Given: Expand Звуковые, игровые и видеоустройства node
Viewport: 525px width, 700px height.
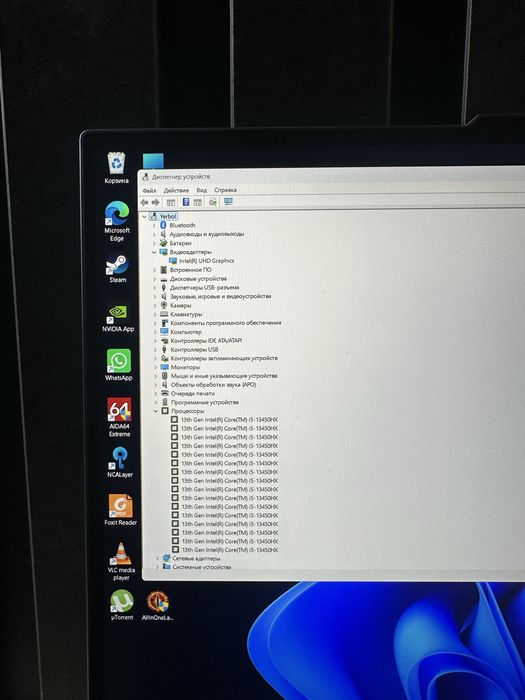Looking at the screenshot, I should click(x=154, y=296).
